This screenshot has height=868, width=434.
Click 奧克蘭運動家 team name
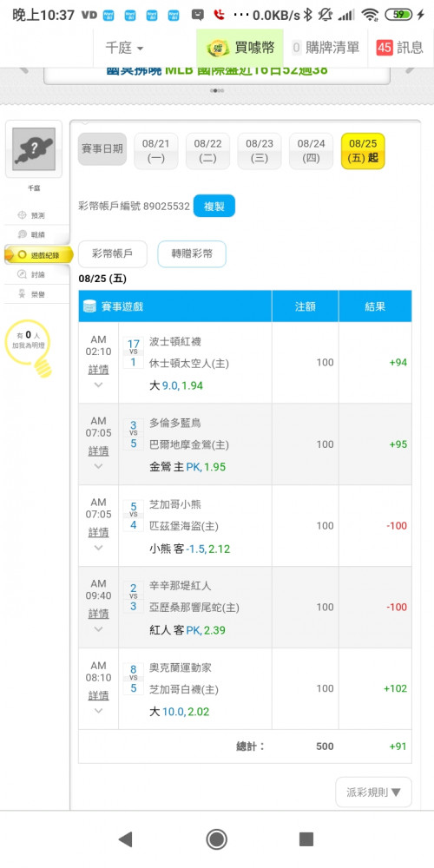181,667
